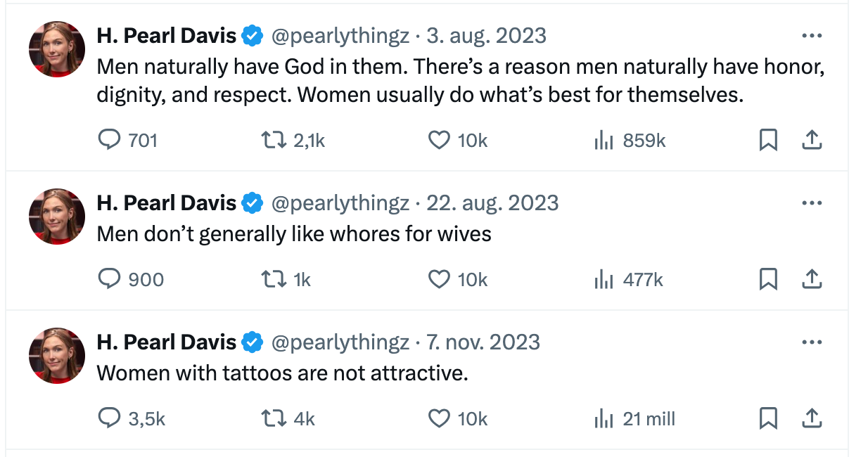Open profile picture on the first tweet
868x457 pixels.
[57, 49]
